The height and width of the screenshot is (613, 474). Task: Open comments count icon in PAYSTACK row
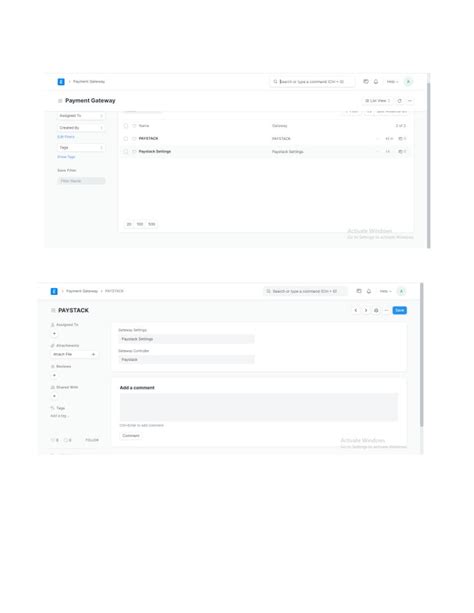[402, 139]
